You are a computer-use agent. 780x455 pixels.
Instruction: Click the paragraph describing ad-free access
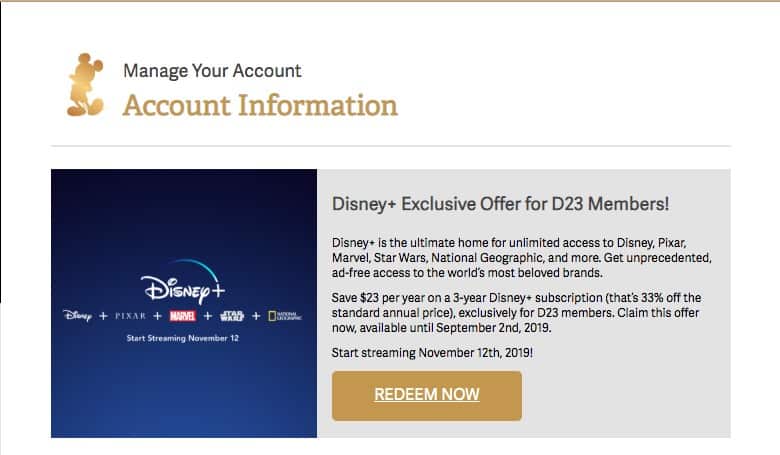tap(522, 258)
